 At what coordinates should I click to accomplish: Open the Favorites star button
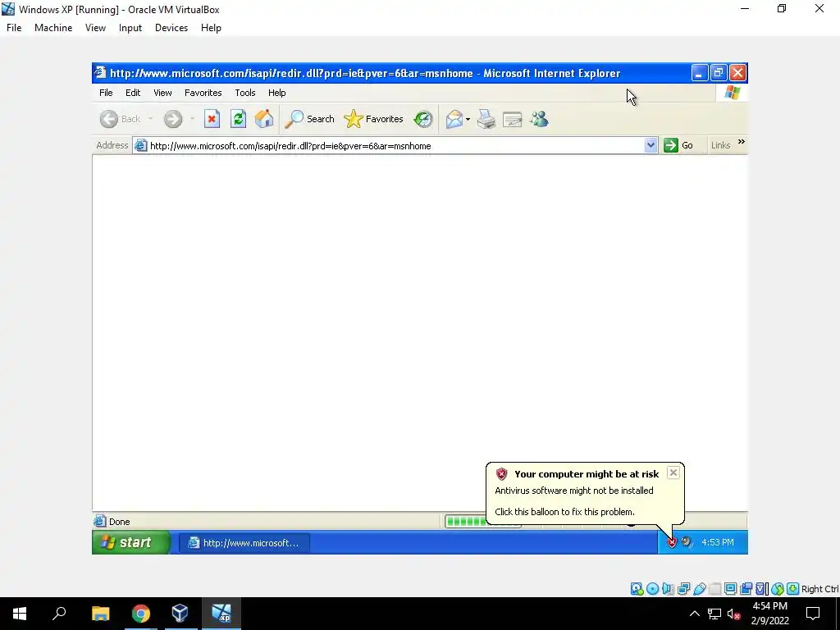click(x=373, y=119)
